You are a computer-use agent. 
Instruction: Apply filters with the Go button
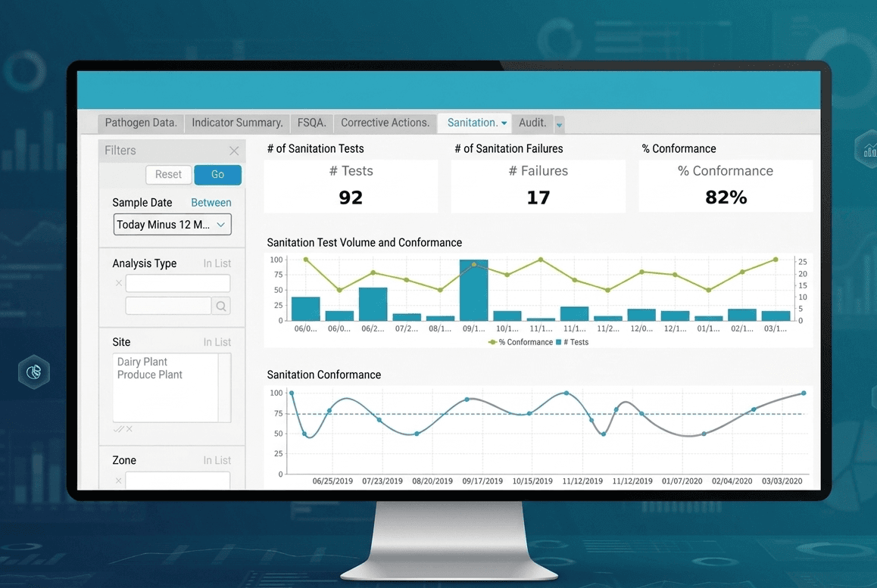(x=217, y=175)
